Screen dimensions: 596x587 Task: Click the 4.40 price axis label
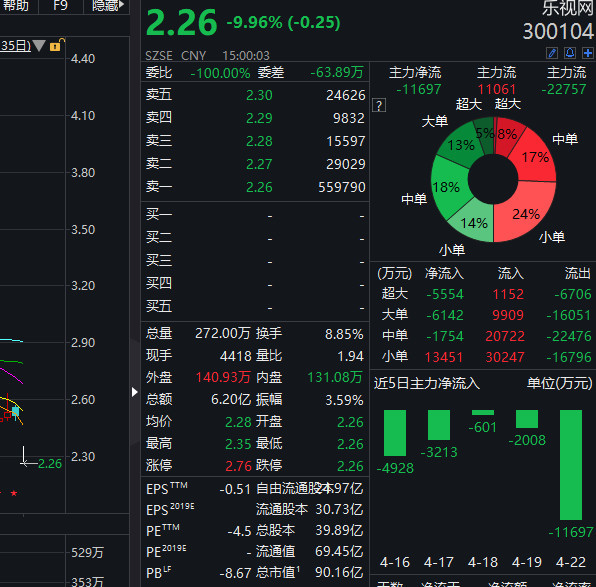click(x=83, y=59)
